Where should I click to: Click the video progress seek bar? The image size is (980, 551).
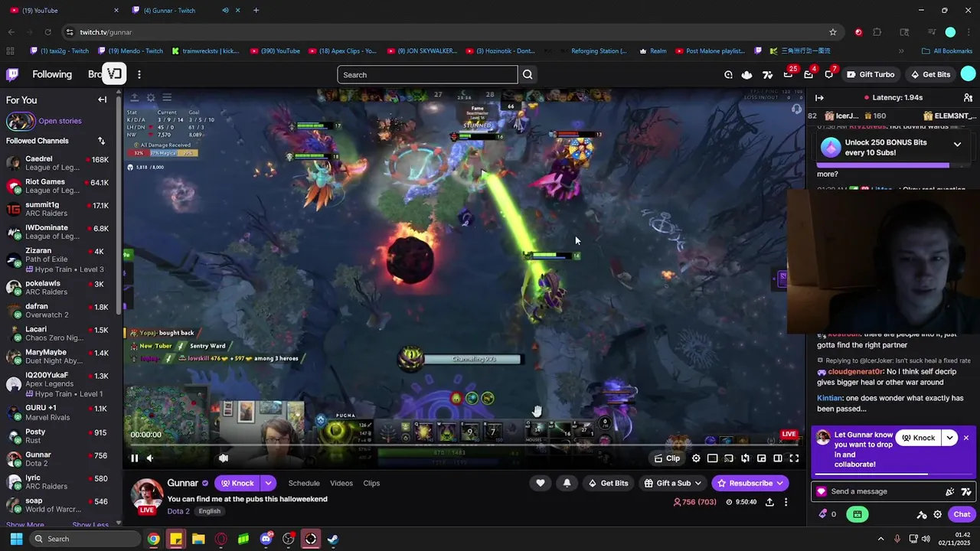[x=463, y=445]
